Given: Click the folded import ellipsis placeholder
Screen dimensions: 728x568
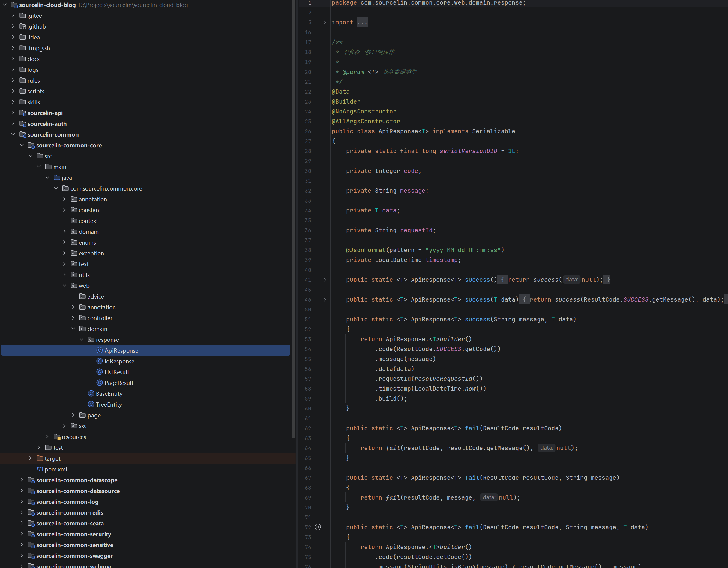Looking at the screenshot, I should (x=362, y=22).
